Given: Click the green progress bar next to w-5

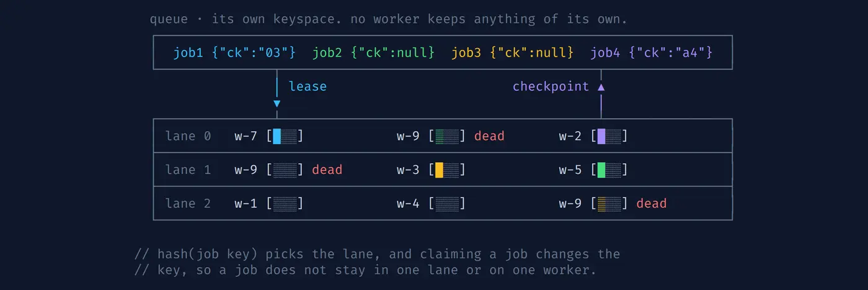Looking at the screenshot, I should tap(609, 170).
